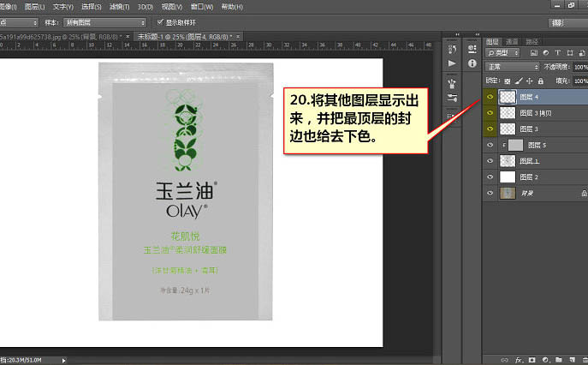Switch to 5a191a99d625738.jpg document tab
588x365 pixels.
[62, 37]
